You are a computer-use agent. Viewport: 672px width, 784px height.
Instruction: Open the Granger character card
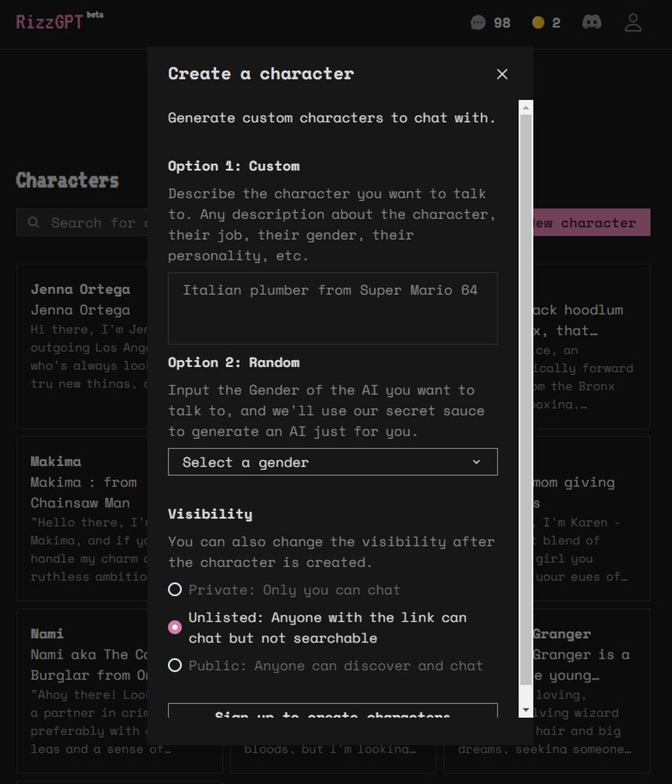click(x=591, y=691)
